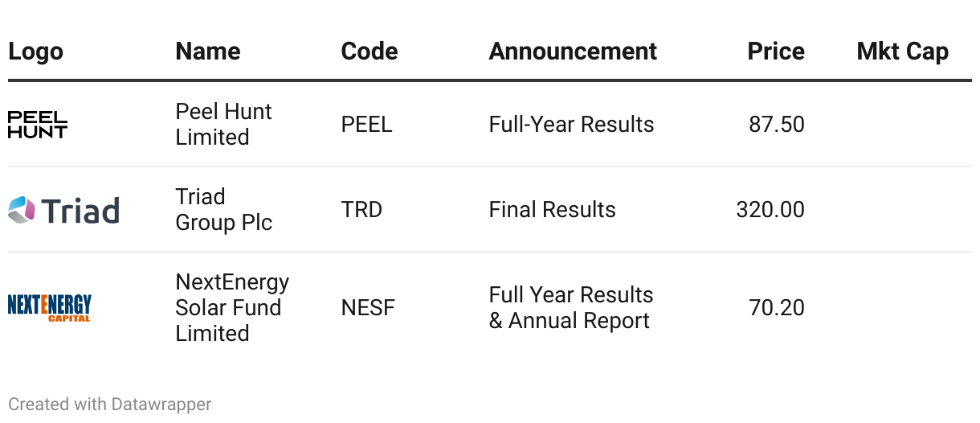This screenshot has width=980, height=423.
Task: Click the PEEL ticker code
Action: pyautogui.click(x=367, y=125)
